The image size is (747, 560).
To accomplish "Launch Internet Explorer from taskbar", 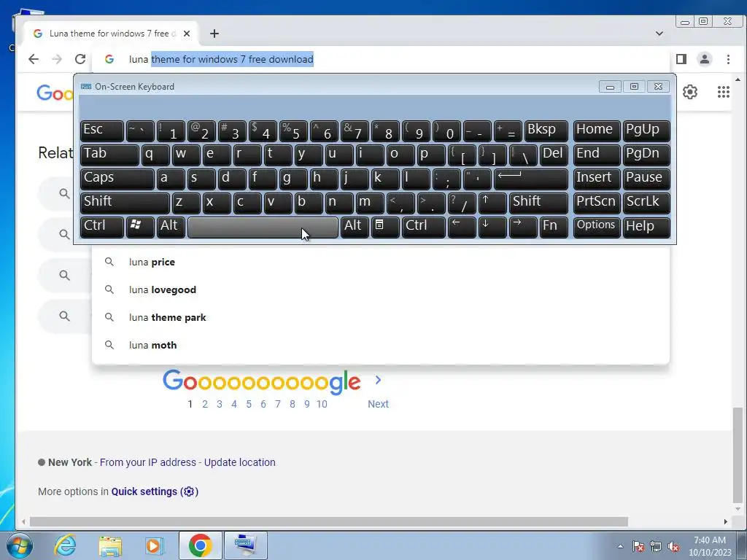I will (65, 545).
